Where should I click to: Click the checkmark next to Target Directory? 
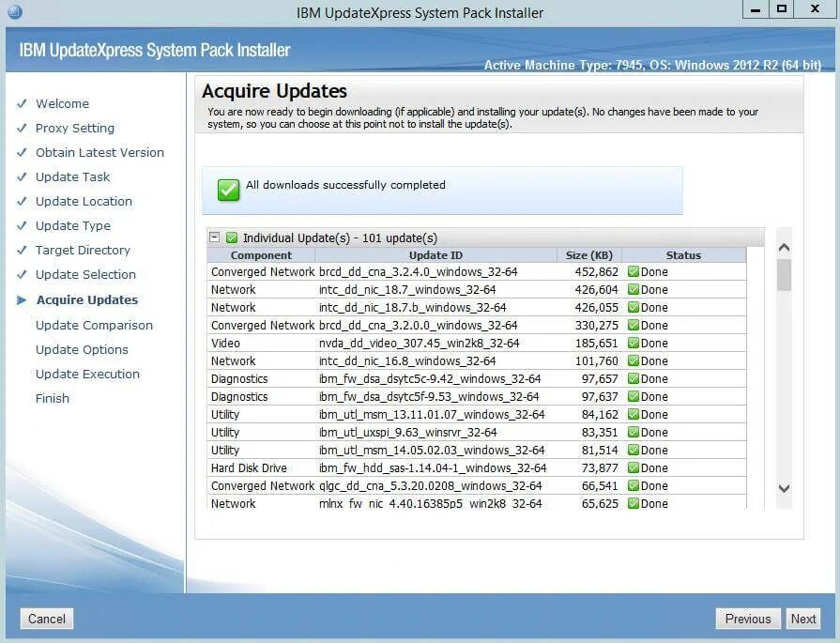pos(22,250)
